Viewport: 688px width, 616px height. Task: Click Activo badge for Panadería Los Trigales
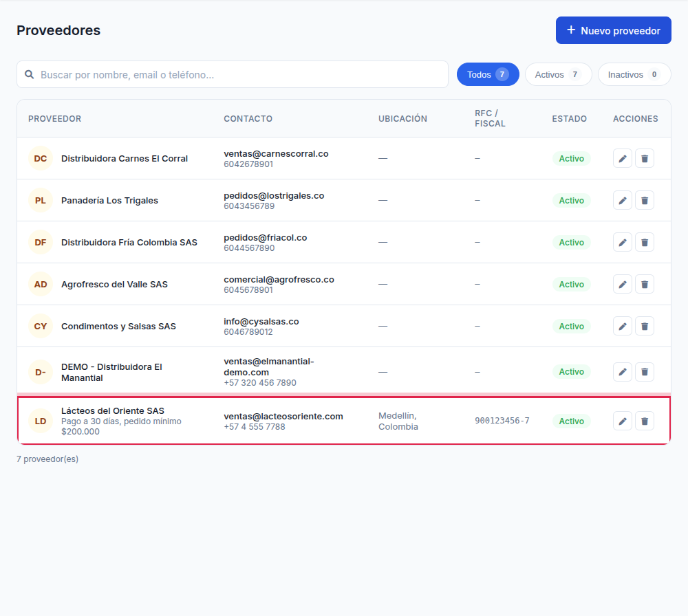tap(571, 200)
